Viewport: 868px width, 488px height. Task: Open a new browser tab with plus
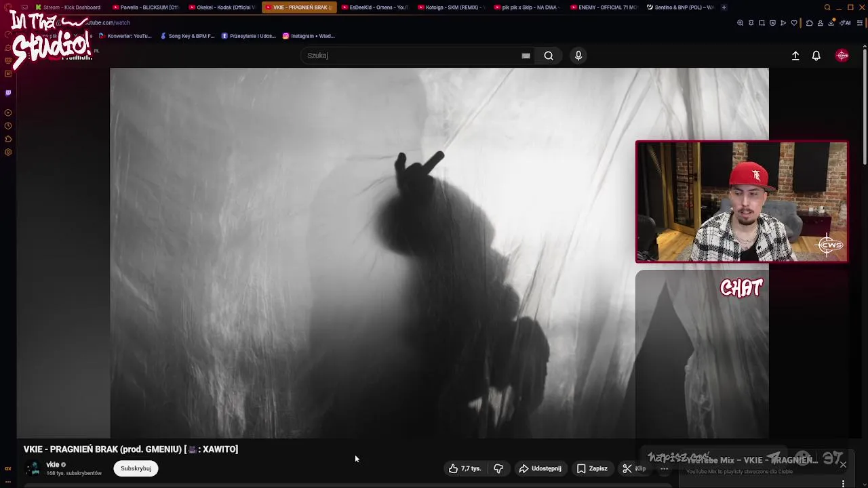click(724, 7)
